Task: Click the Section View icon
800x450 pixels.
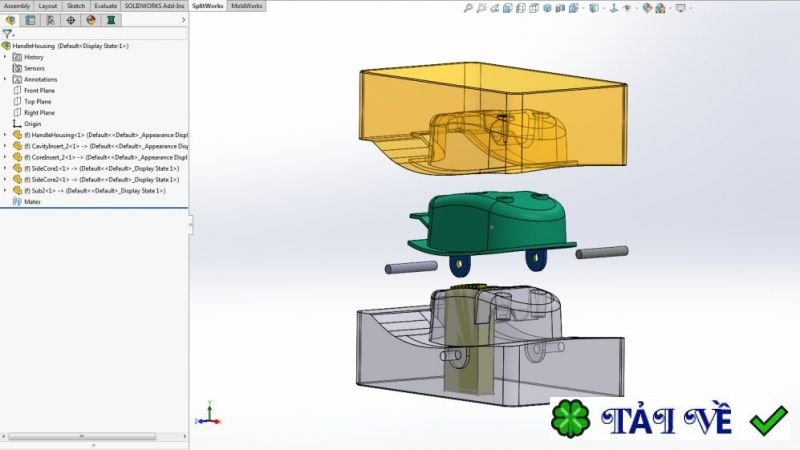Action: 560,8
